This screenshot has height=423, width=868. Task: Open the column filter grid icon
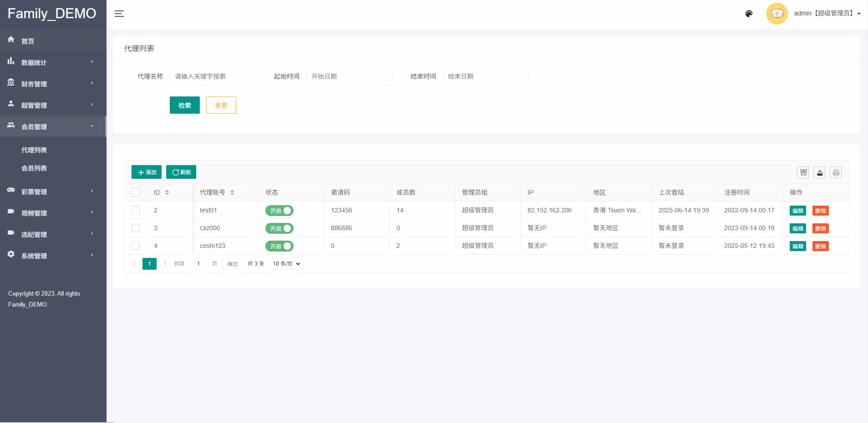pyautogui.click(x=803, y=172)
